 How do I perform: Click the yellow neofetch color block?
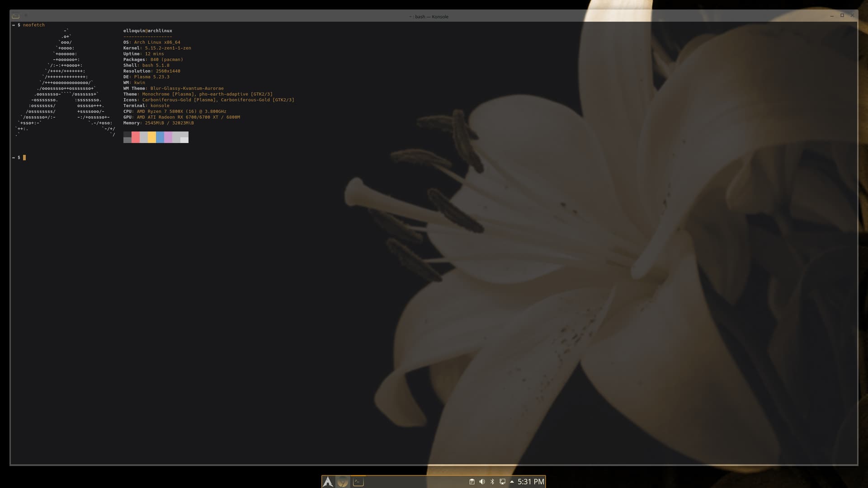click(x=152, y=137)
